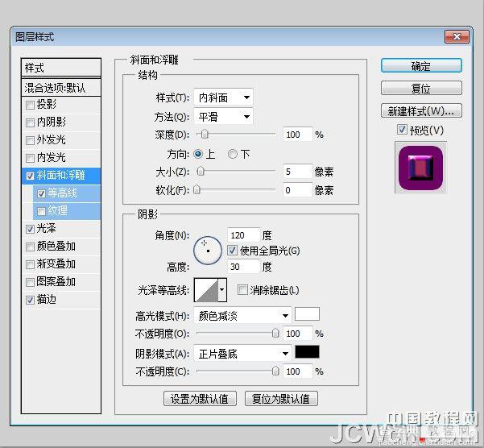Click the 软化 slider handle

196,189
